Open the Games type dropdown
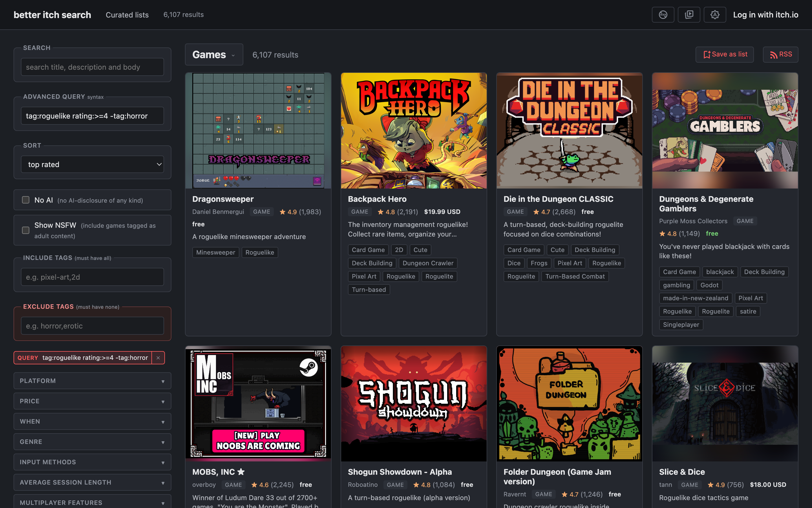This screenshot has height=508, width=812. click(x=214, y=54)
